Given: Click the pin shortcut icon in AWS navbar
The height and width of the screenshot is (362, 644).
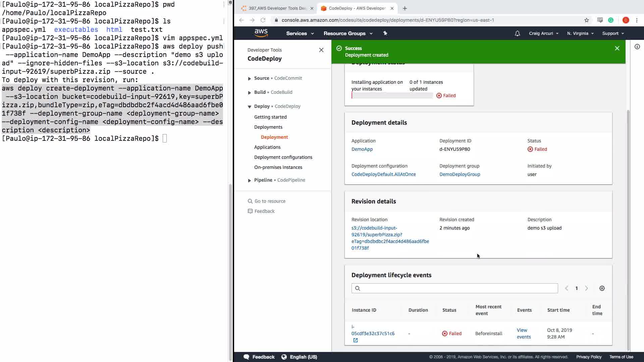Looking at the screenshot, I should click(x=385, y=33).
